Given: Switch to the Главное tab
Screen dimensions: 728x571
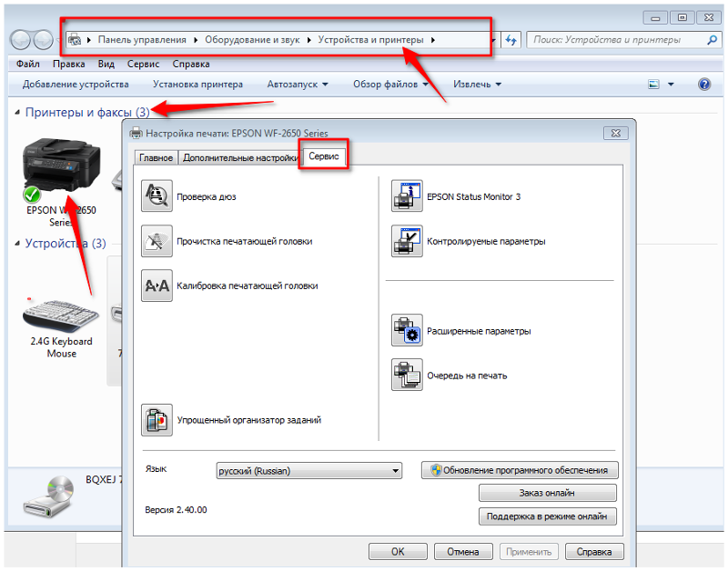Looking at the screenshot, I should click(156, 157).
